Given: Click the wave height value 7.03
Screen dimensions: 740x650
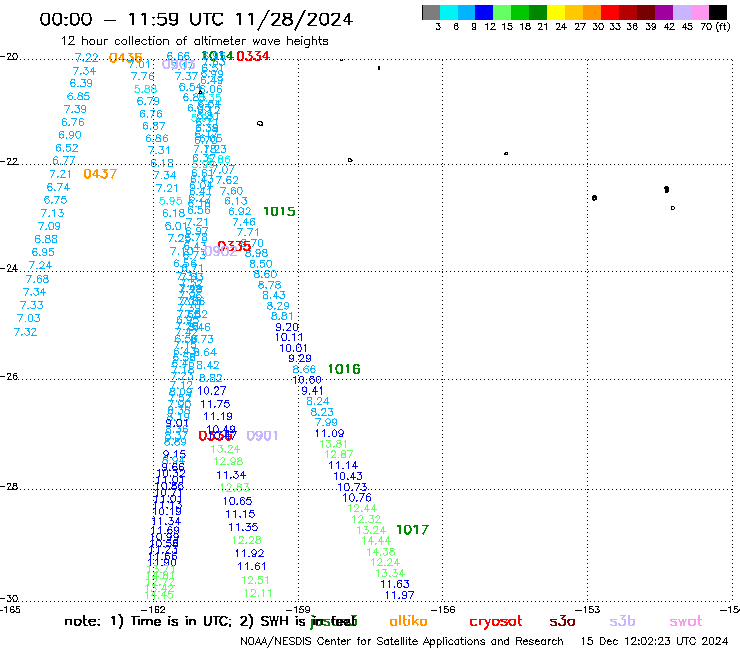Looking at the screenshot, I should click(x=29, y=319).
